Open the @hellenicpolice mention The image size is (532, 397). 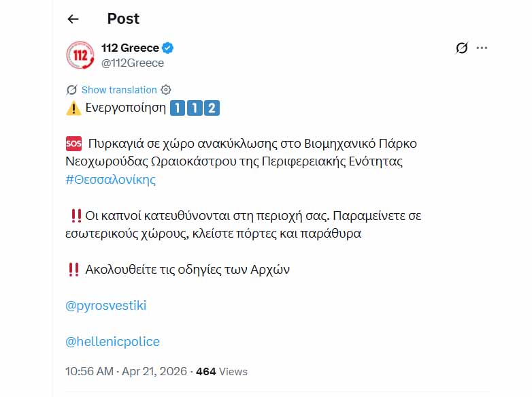[112, 342]
